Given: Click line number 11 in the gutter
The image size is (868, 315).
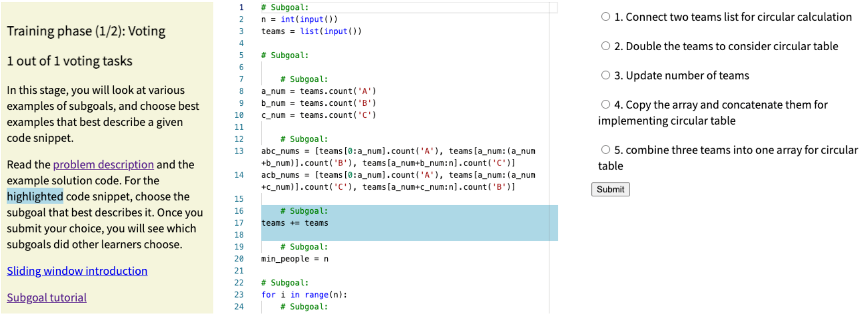Looking at the screenshot, I should (x=239, y=127).
